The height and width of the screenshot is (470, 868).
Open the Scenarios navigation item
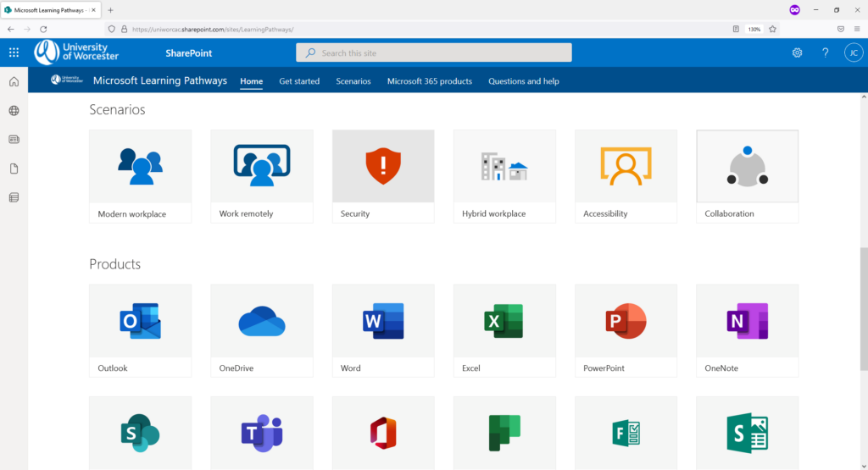(353, 81)
